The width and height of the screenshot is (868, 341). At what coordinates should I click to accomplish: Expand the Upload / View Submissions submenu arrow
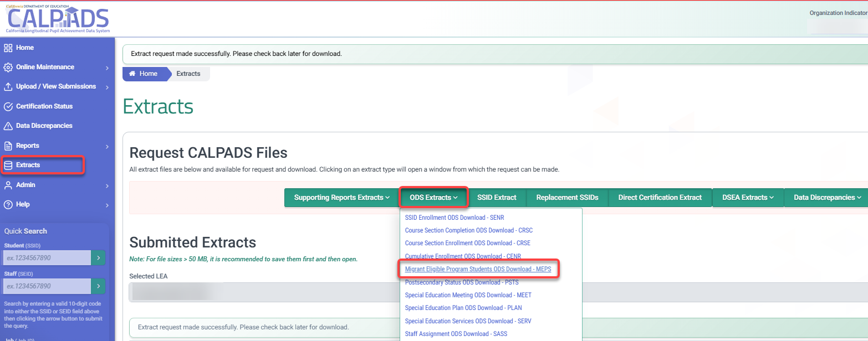click(107, 87)
